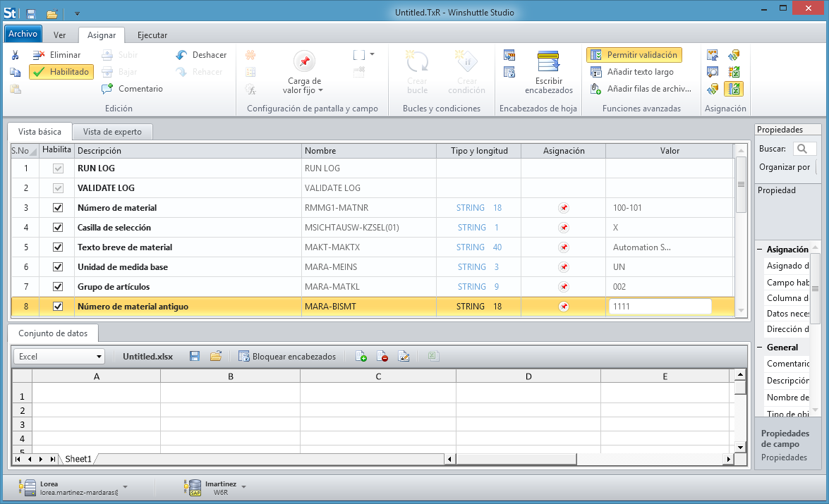
Task: Click the Escribir encabezados icon
Action: [x=548, y=61]
